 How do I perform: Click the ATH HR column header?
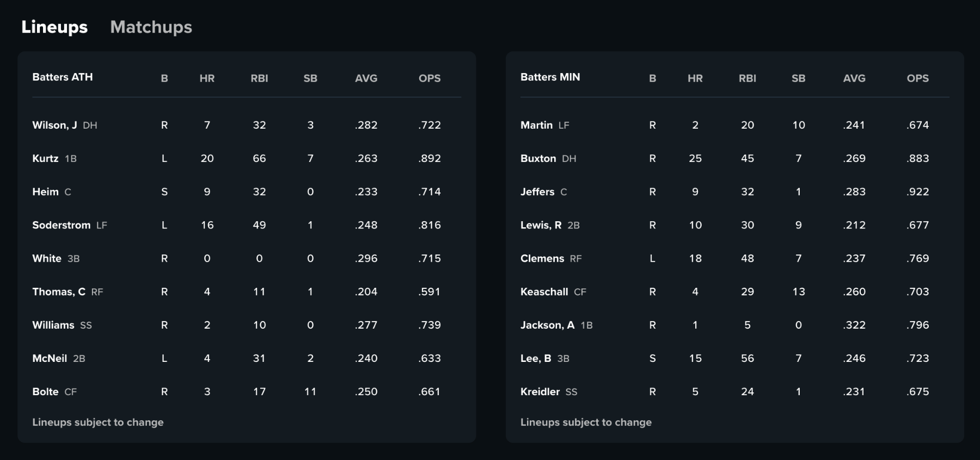click(207, 78)
